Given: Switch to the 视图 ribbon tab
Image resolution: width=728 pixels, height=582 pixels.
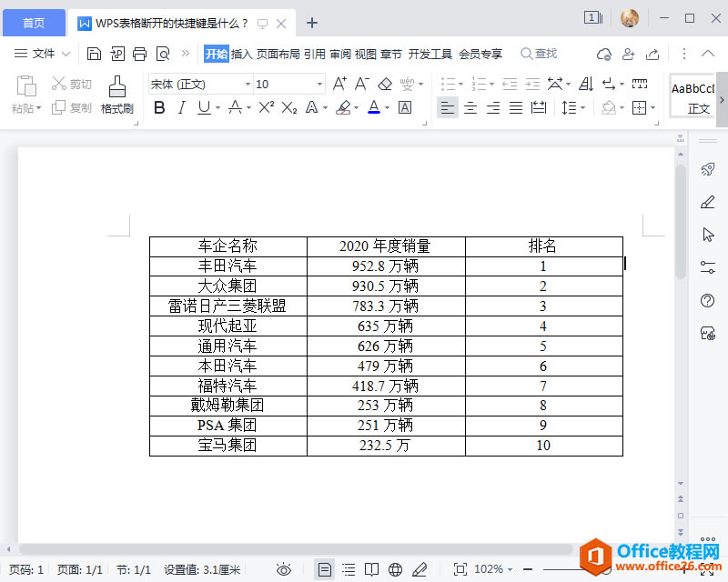Looking at the screenshot, I should coord(366,55).
